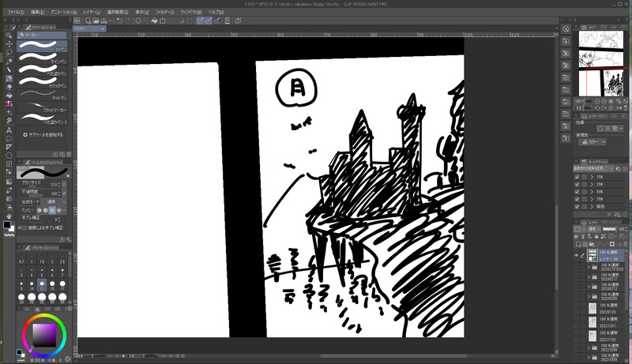Toggle the checkbox next to 75% auto action

pyautogui.click(x=577, y=199)
